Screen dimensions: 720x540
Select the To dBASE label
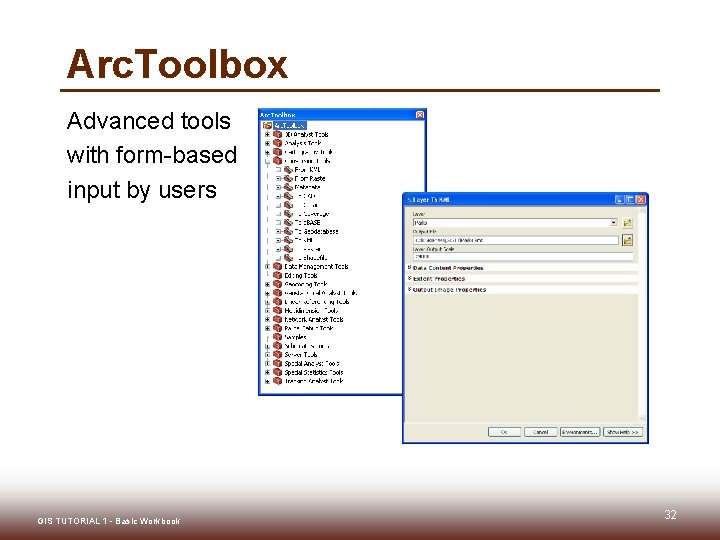[307, 223]
